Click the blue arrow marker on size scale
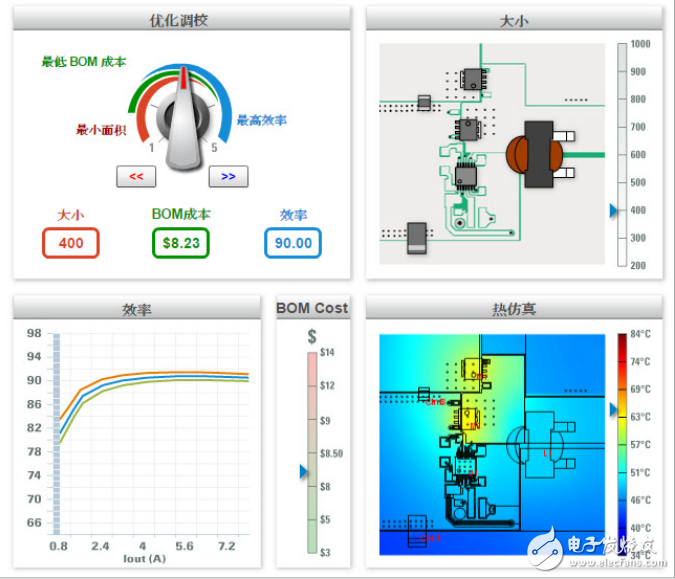The image size is (675, 579). (x=614, y=210)
